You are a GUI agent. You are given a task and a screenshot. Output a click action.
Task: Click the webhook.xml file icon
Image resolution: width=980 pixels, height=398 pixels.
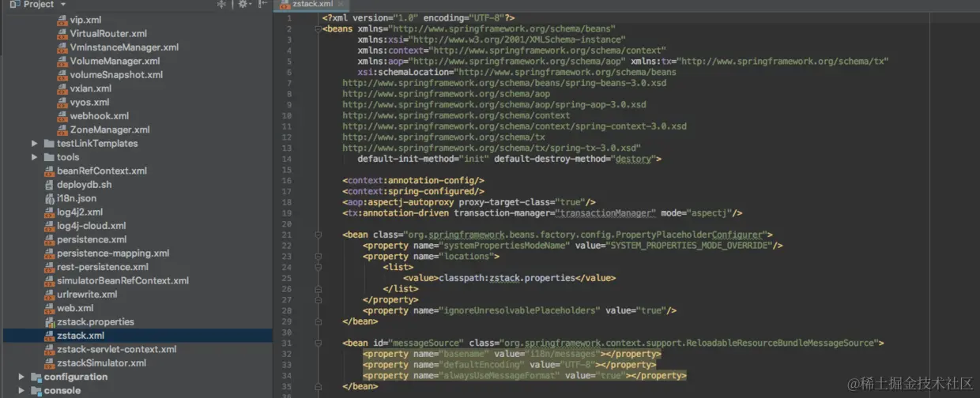pyautogui.click(x=62, y=116)
